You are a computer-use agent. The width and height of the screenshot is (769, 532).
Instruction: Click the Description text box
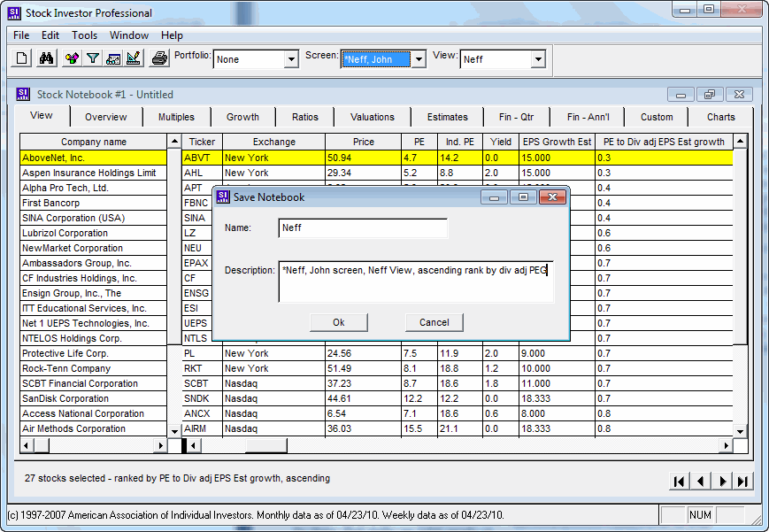(x=415, y=281)
